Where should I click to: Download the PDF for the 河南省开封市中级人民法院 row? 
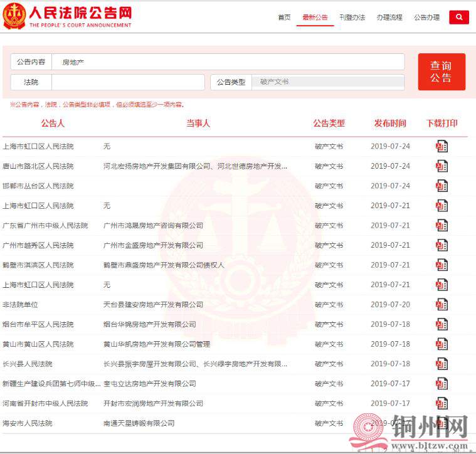442,403
